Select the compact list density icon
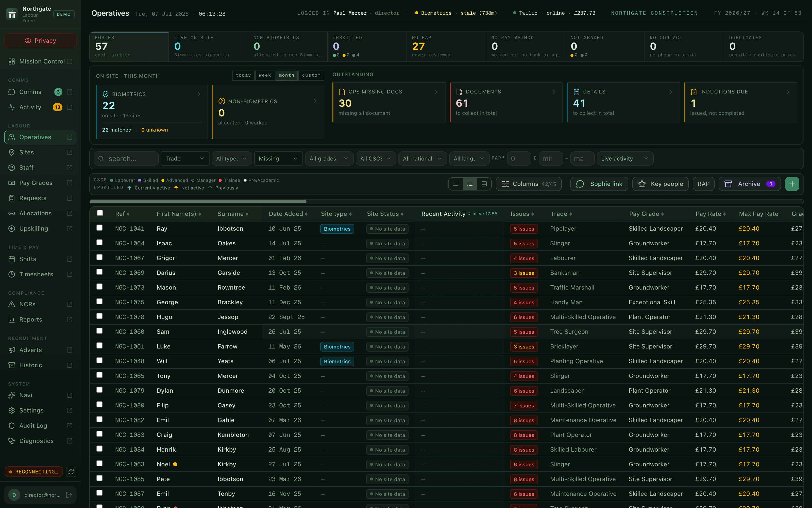Screen dimensions: 812x508 tap(456, 184)
